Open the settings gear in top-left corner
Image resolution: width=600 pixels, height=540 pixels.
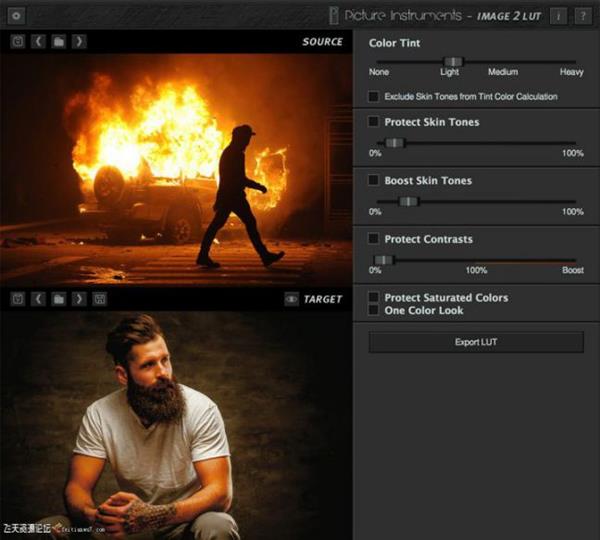click(17, 16)
